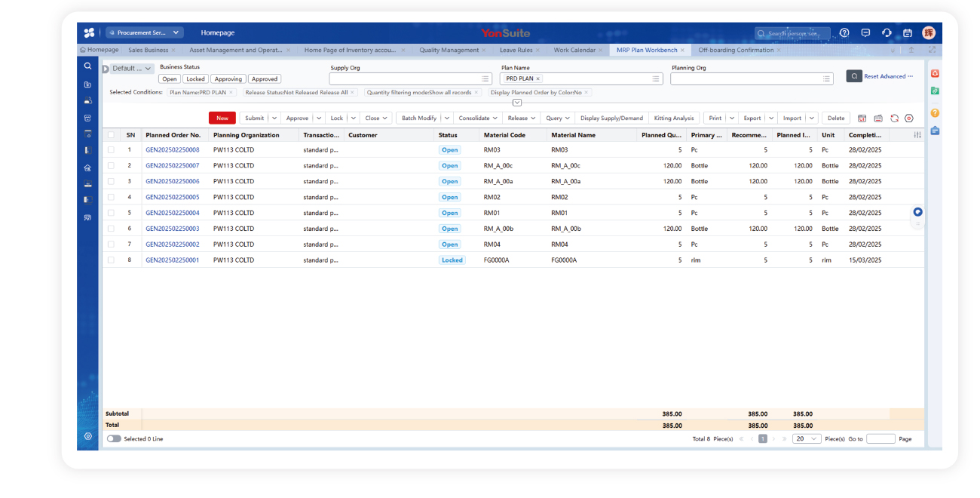Switch to the Quality Management tab
This screenshot has height=498, width=980.
pyautogui.click(x=449, y=51)
